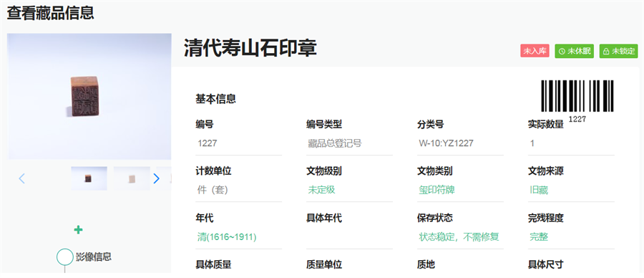Click the barcode image 1227

577,101
